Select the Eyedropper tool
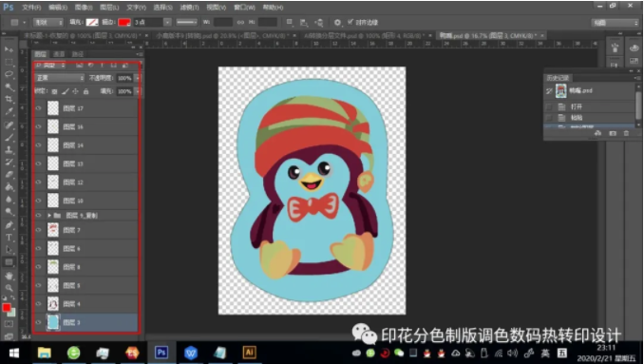 point(9,112)
